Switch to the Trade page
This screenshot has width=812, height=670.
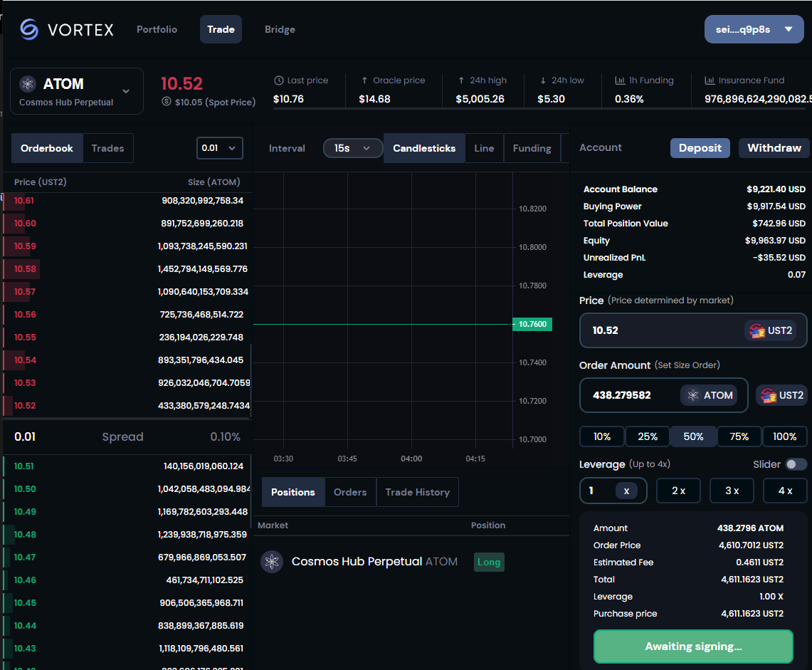click(x=221, y=29)
